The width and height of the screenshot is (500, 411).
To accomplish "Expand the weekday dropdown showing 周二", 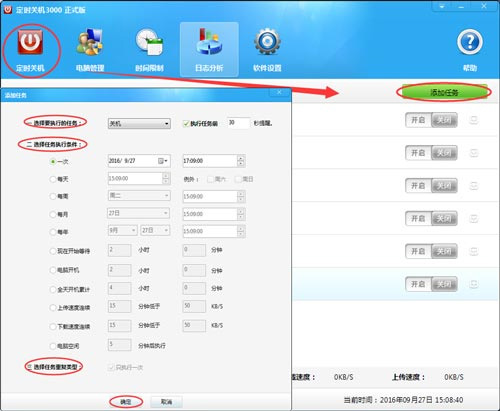I will 139,196.
